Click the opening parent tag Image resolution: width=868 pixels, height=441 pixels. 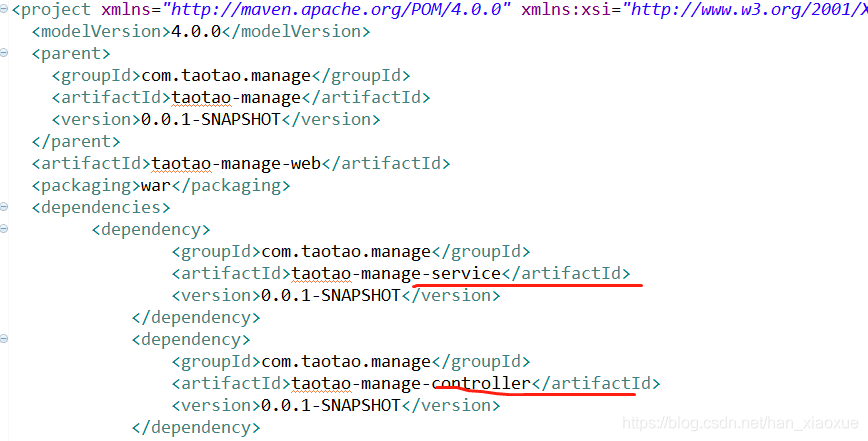tap(71, 54)
